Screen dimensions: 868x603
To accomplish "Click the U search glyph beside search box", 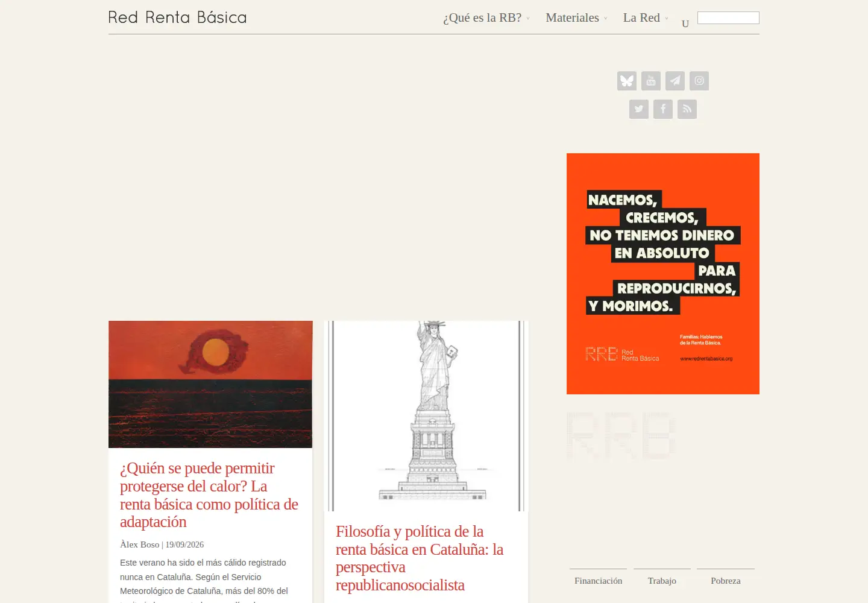I will 685,24.
